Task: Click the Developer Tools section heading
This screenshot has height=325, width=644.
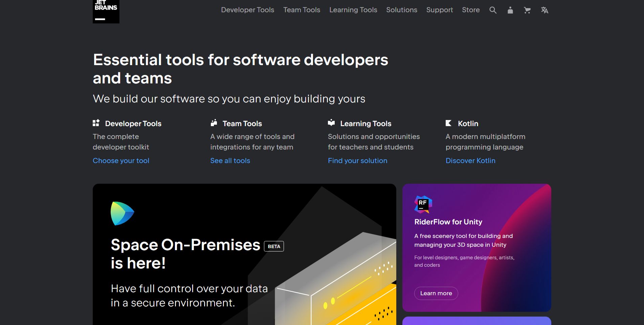Action: coord(133,123)
